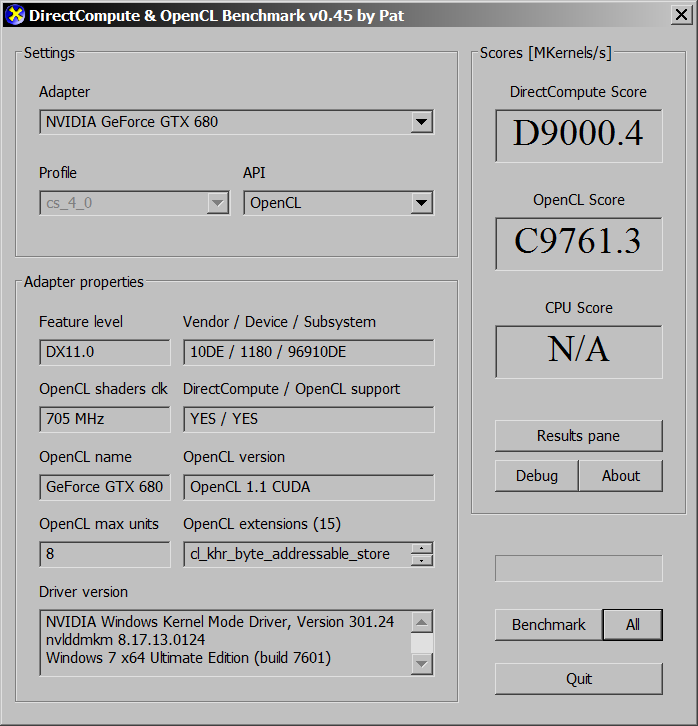Click the OpenCL max units field

point(104,554)
